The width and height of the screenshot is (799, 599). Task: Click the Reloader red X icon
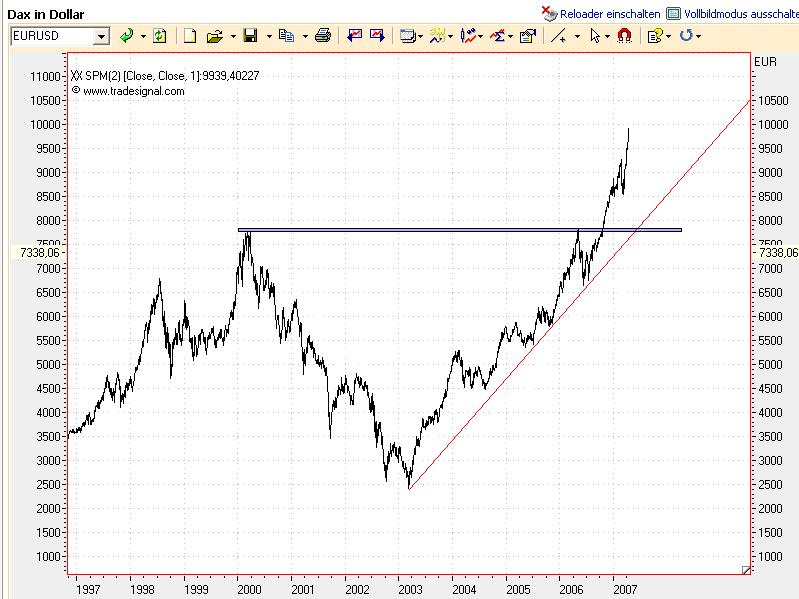click(549, 13)
